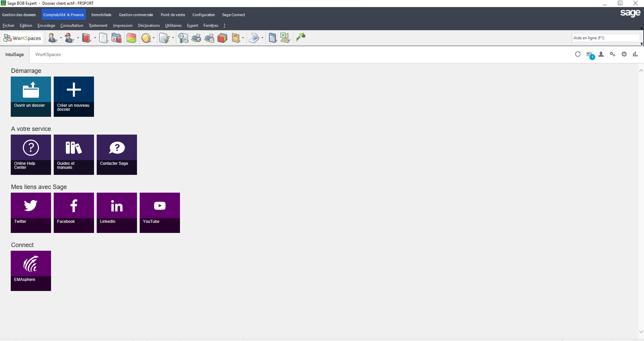
Task: Click the Excel spreadsheet toolbar icon
Action: (x=285, y=38)
